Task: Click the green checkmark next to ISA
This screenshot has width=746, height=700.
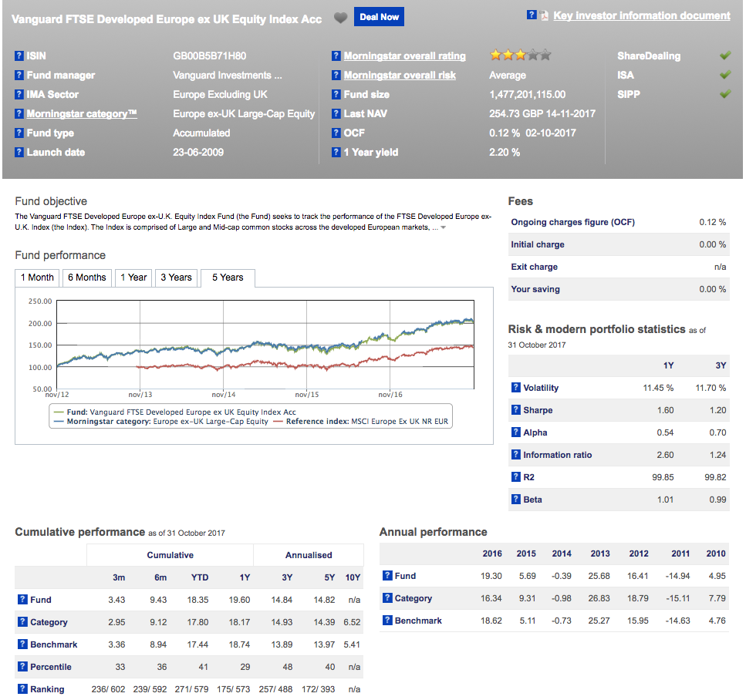Action: [x=724, y=75]
